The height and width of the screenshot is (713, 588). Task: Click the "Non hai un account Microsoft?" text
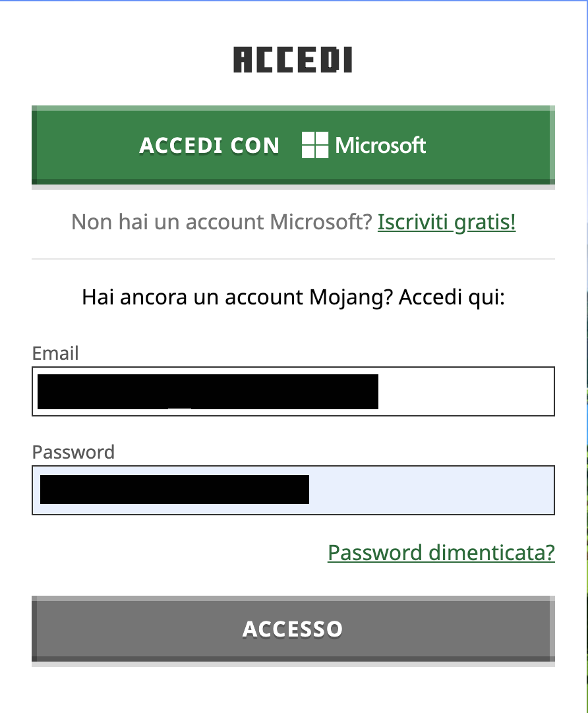coord(222,223)
